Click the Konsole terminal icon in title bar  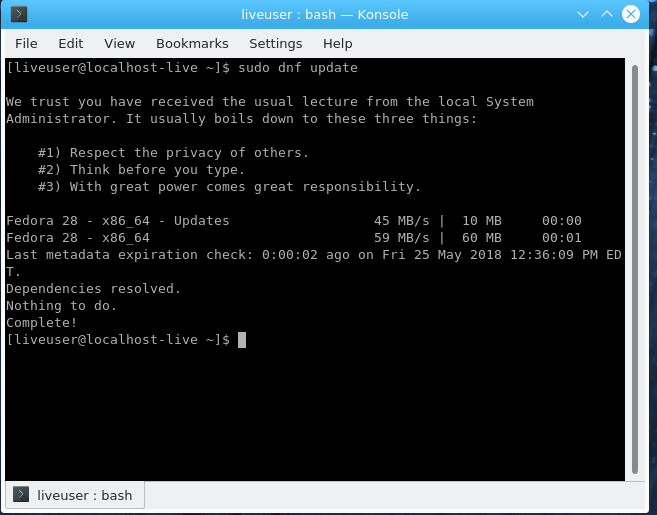(19, 14)
